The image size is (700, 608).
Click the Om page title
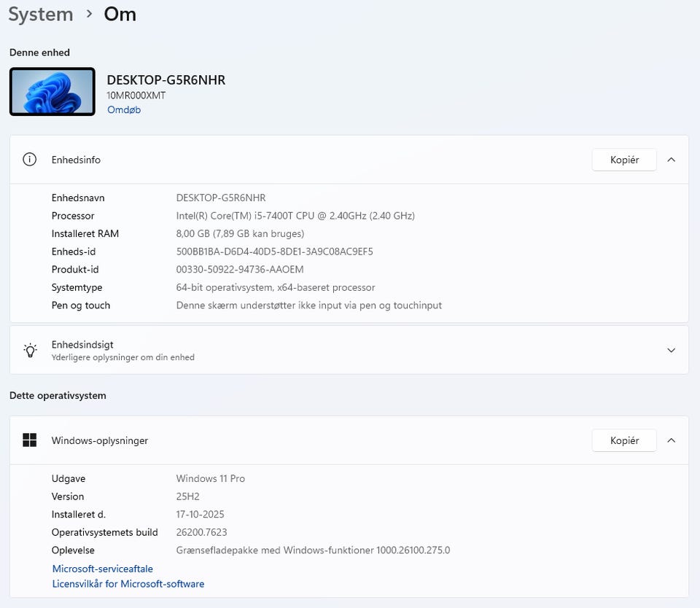[120, 15]
